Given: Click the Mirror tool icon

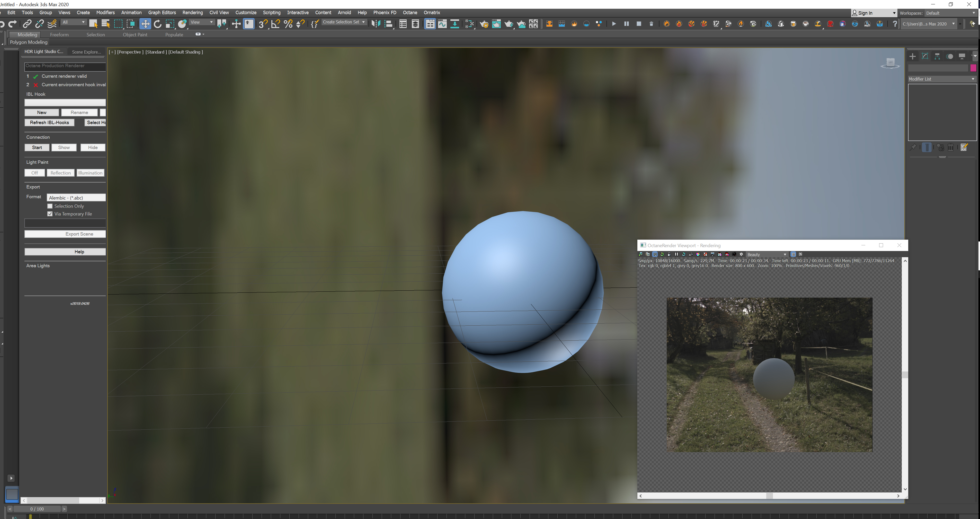Looking at the screenshot, I should click(x=376, y=24).
